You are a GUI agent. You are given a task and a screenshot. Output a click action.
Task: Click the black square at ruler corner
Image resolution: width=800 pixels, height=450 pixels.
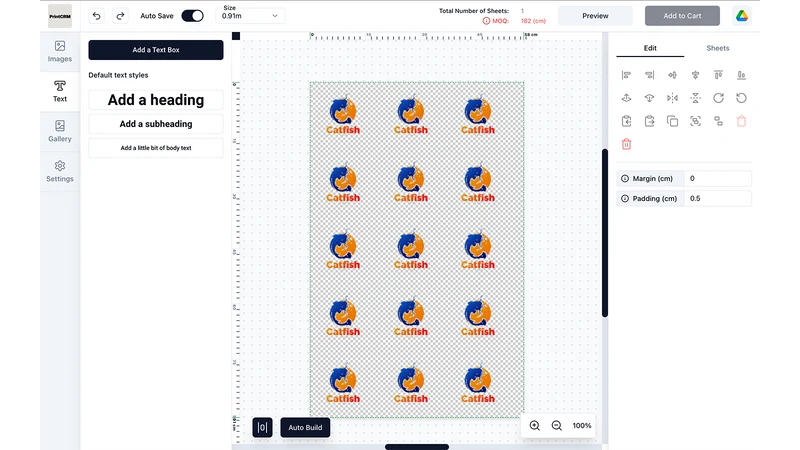click(236, 36)
